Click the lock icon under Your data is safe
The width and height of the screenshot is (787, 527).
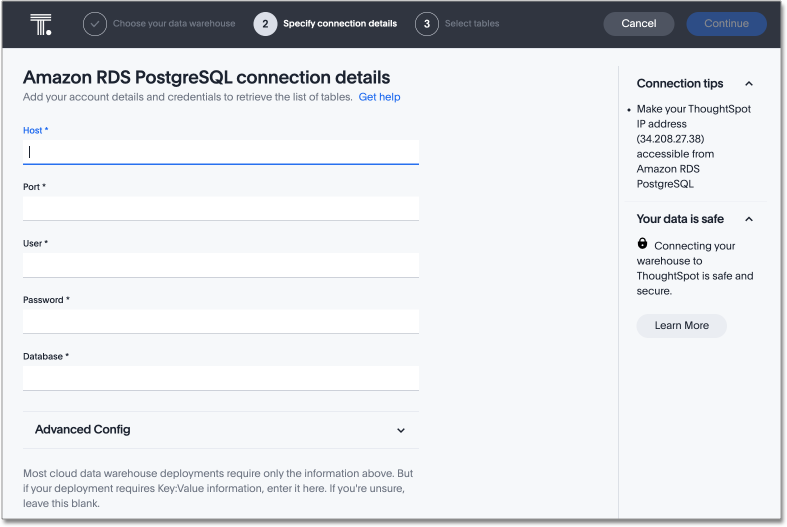[x=643, y=244]
